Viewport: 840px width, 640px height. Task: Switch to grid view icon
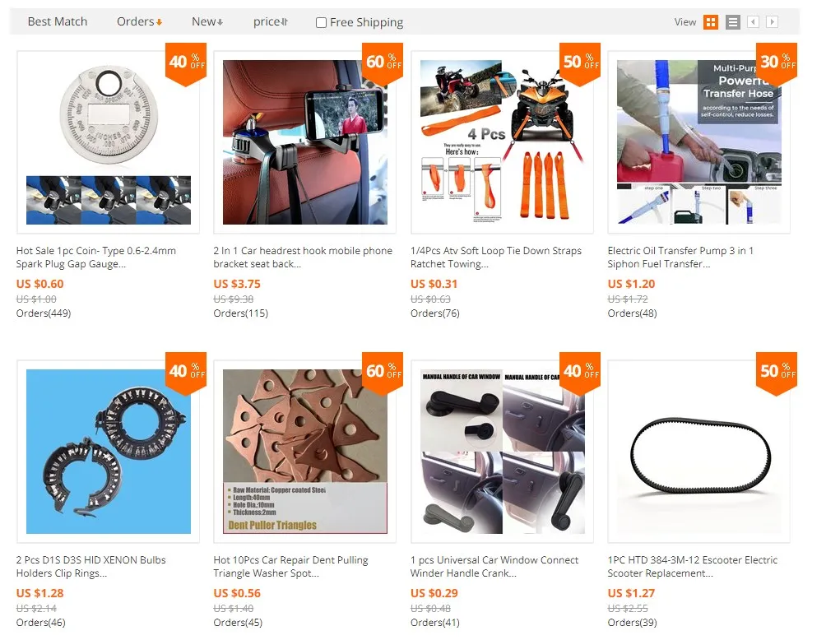pos(710,22)
